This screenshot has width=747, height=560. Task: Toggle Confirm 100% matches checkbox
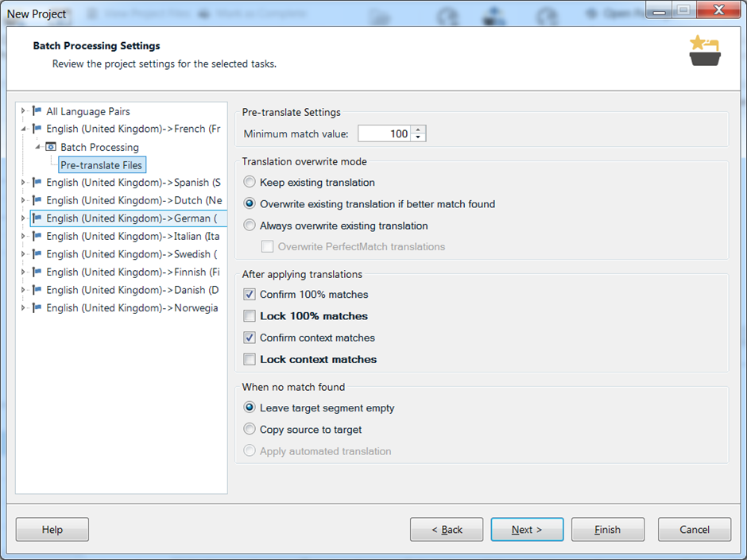pyautogui.click(x=250, y=294)
